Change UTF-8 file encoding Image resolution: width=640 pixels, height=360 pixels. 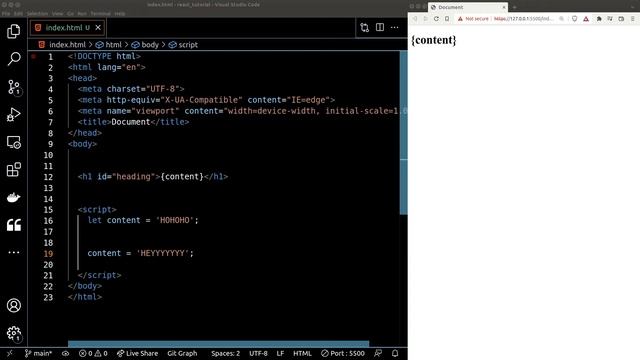coord(258,353)
